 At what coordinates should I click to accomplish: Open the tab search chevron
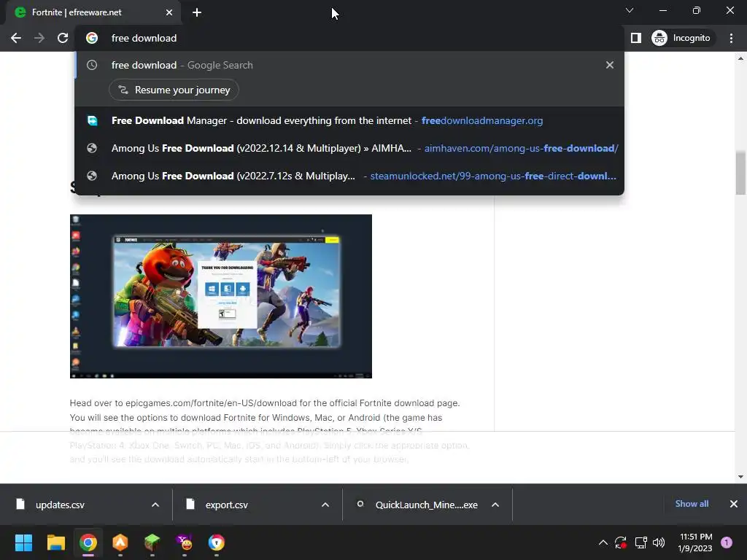coord(630,10)
